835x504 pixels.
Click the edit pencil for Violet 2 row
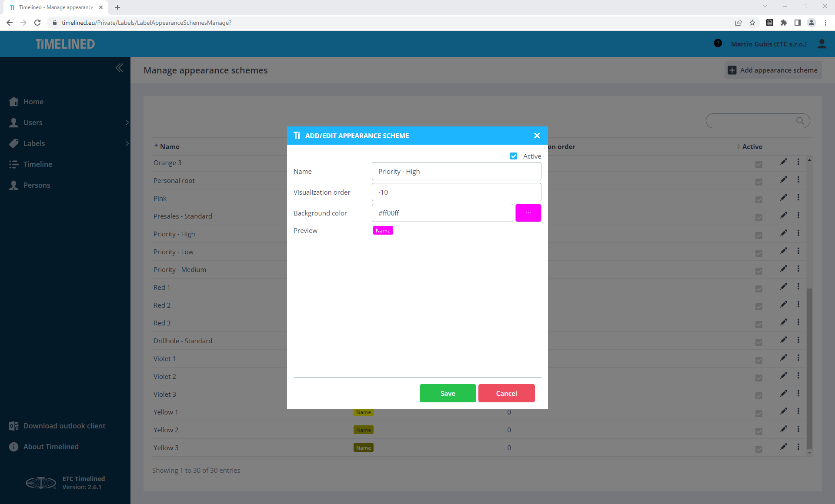pos(784,375)
